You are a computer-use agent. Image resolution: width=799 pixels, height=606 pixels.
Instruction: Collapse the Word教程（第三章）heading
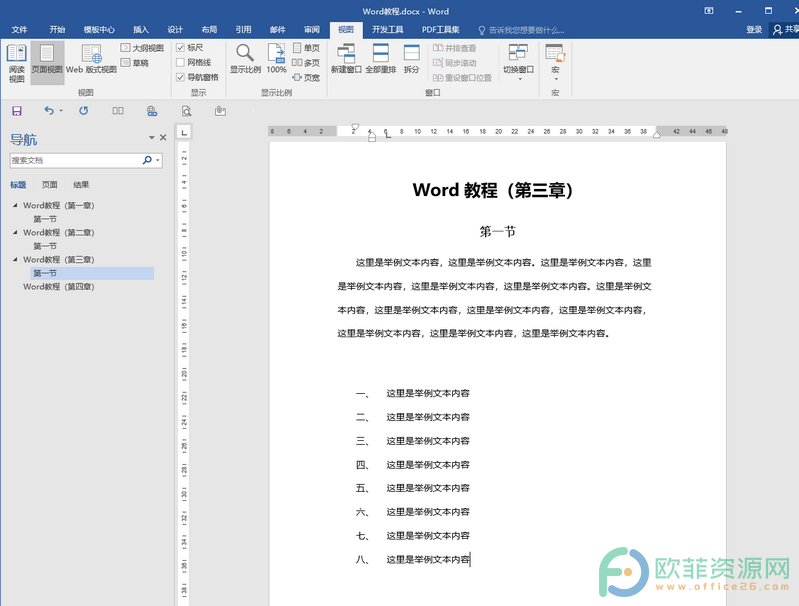[15, 259]
